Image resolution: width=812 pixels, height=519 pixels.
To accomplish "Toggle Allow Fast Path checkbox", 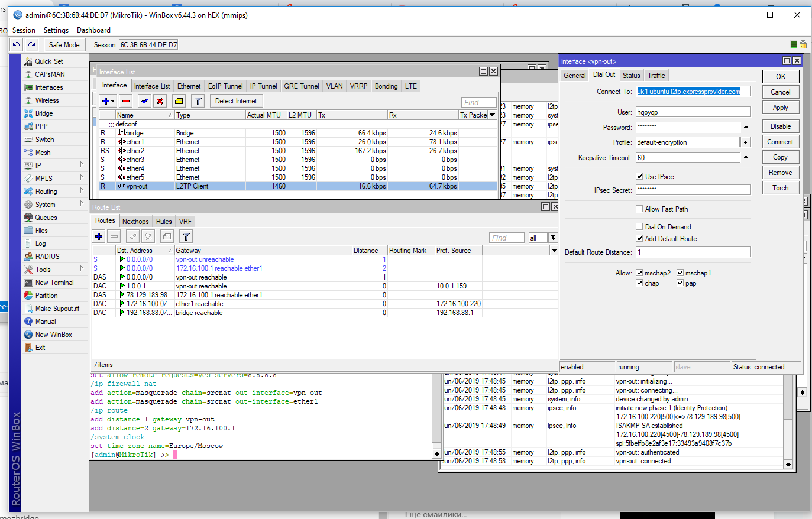I will click(x=639, y=209).
